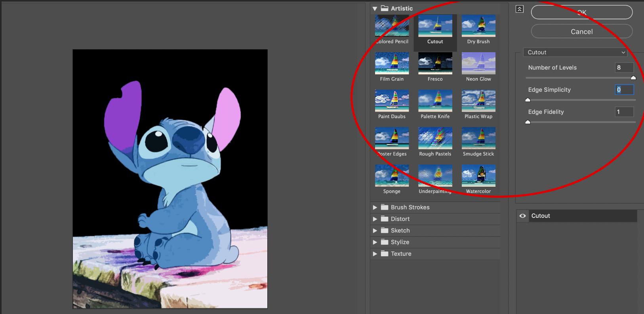644x314 pixels.
Task: Pick the Watercolor filter thumbnail
Action: click(x=478, y=176)
